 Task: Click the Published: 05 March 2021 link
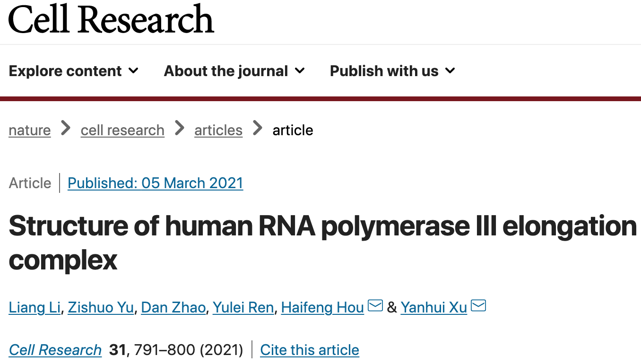(156, 183)
